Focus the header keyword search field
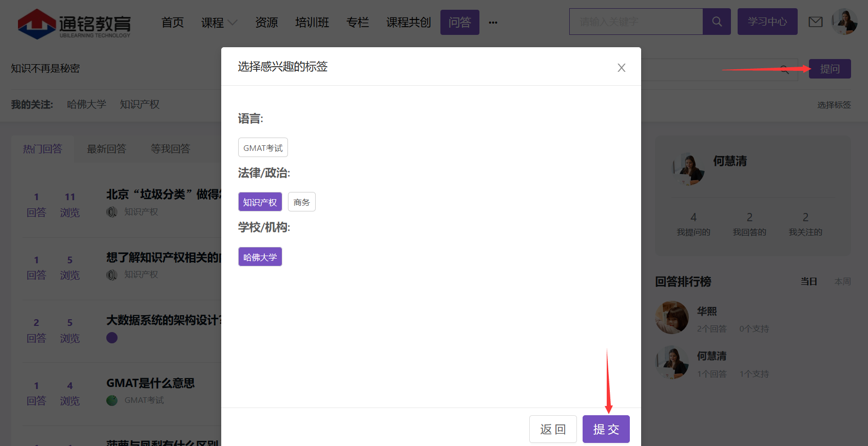The height and width of the screenshot is (446, 868). [636, 22]
